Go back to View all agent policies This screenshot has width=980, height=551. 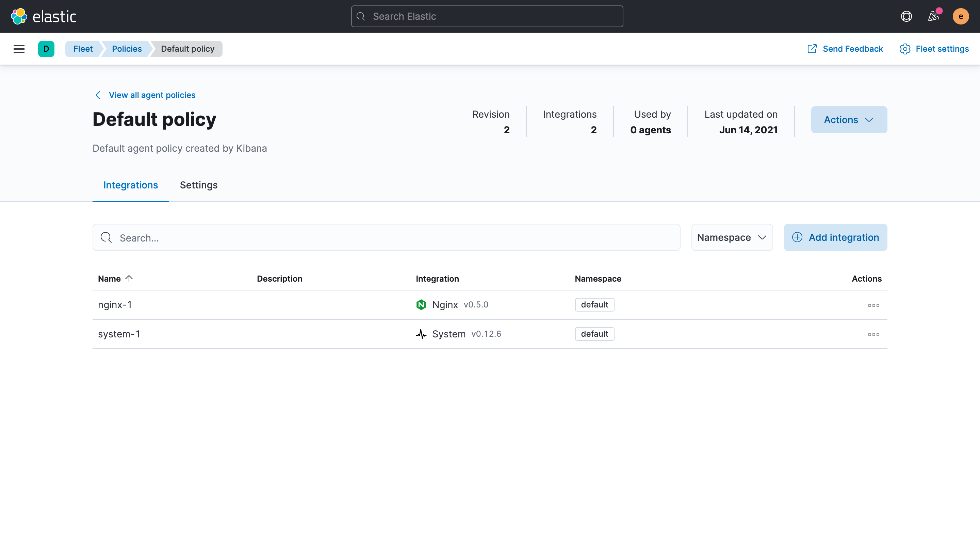pos(152,95)
